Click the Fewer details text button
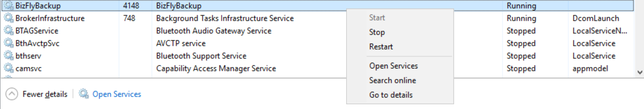644x109 pixels. [45, 94]
